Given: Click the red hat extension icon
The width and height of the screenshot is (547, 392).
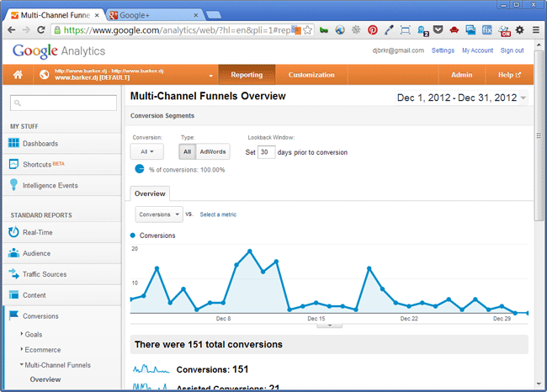Looking at the screenshot, I should point(454,30).
